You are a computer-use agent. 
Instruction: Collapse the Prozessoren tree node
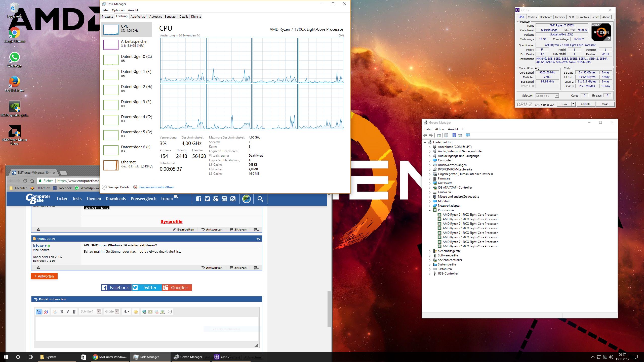tap(430, 210)
